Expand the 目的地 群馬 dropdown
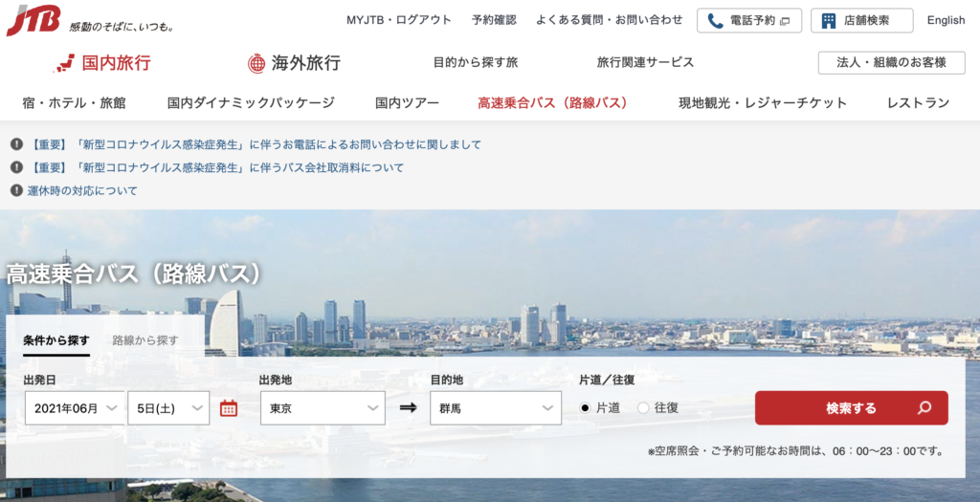 click(496, 408)
